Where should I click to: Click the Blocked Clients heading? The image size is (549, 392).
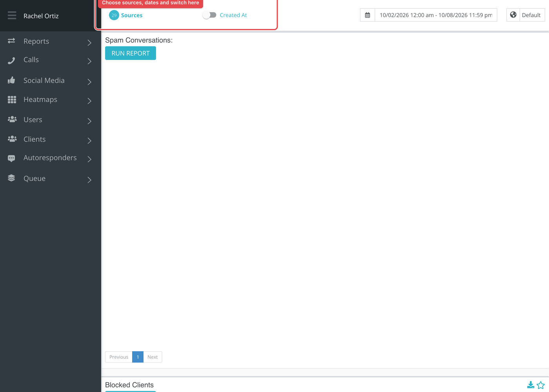(129, 385)
